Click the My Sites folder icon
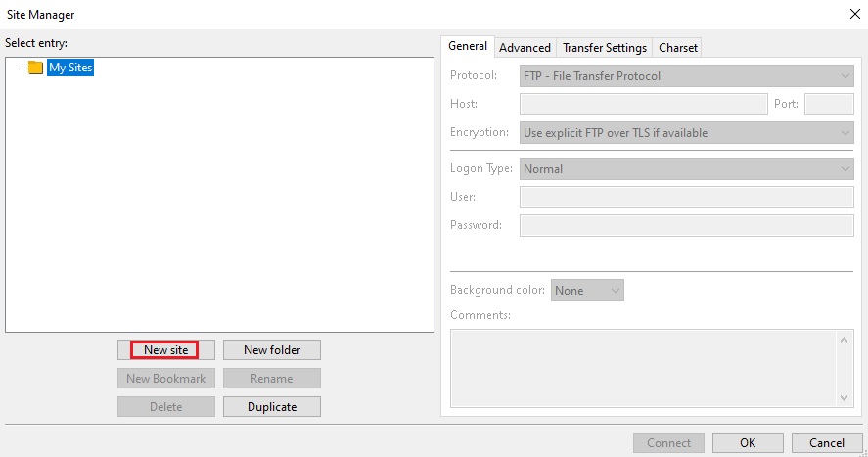The image size is (868, 457). coord(35,69)
